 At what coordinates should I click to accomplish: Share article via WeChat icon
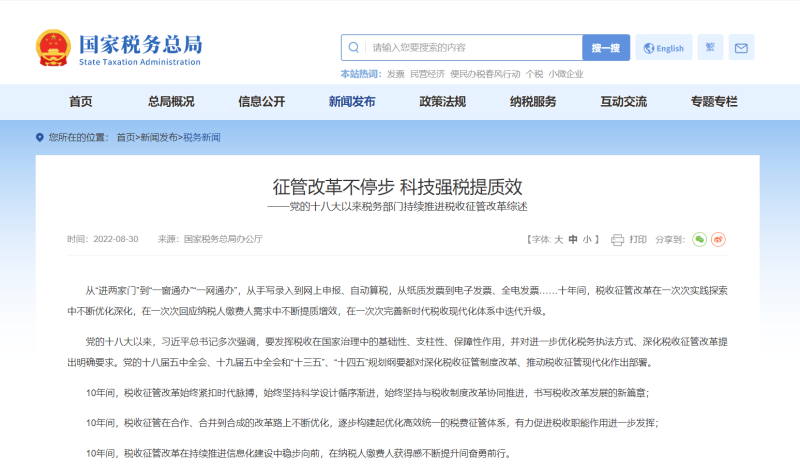[x=699, y=239]
